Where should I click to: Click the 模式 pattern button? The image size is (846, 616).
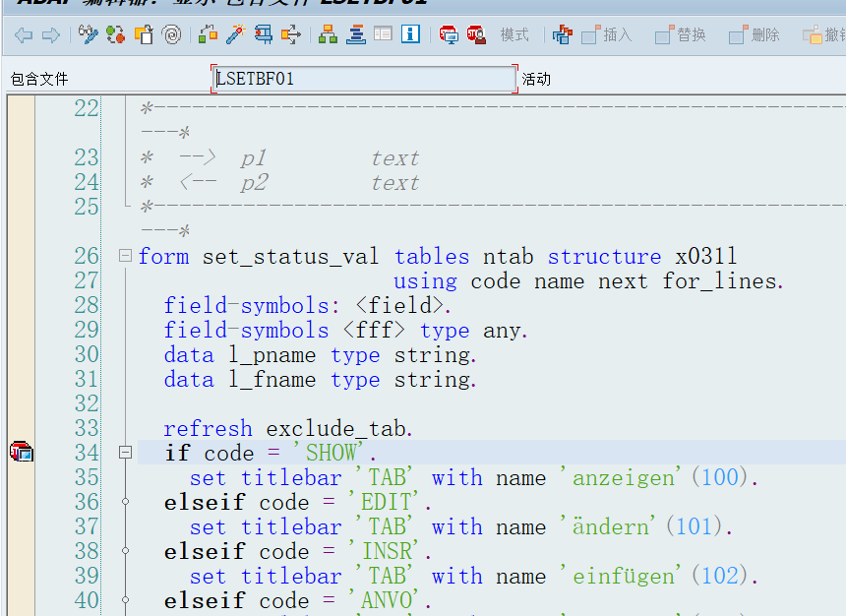(514, 35)
